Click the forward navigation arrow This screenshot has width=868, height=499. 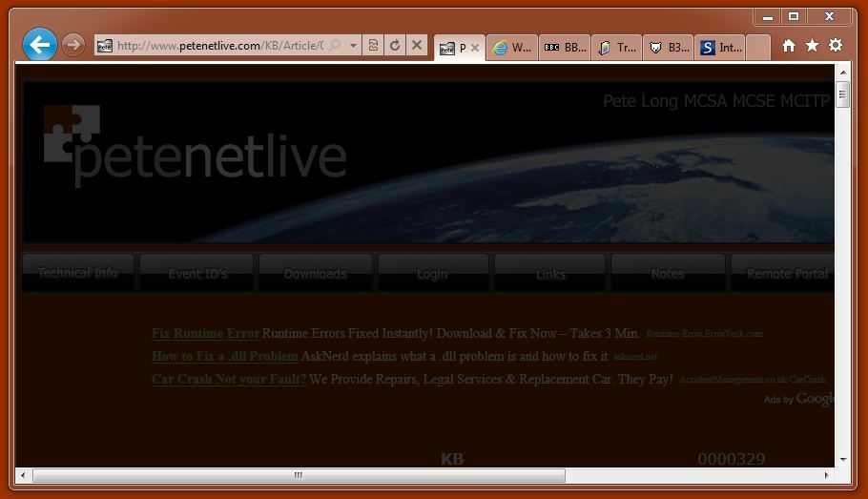pyautogui.click(x=73, y=45)
